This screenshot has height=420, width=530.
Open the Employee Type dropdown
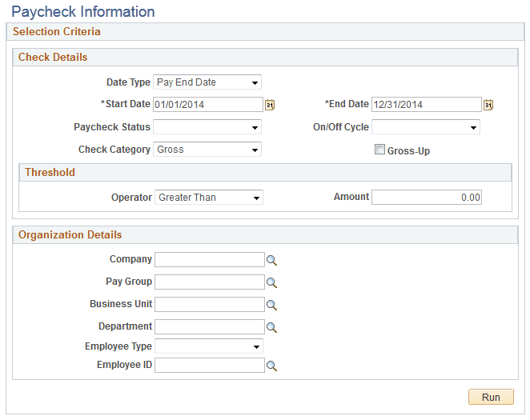[x=209, y=346]
